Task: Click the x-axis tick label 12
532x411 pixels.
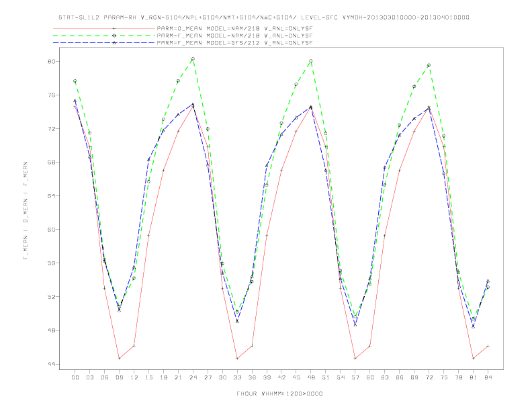Action: (134, 377)
